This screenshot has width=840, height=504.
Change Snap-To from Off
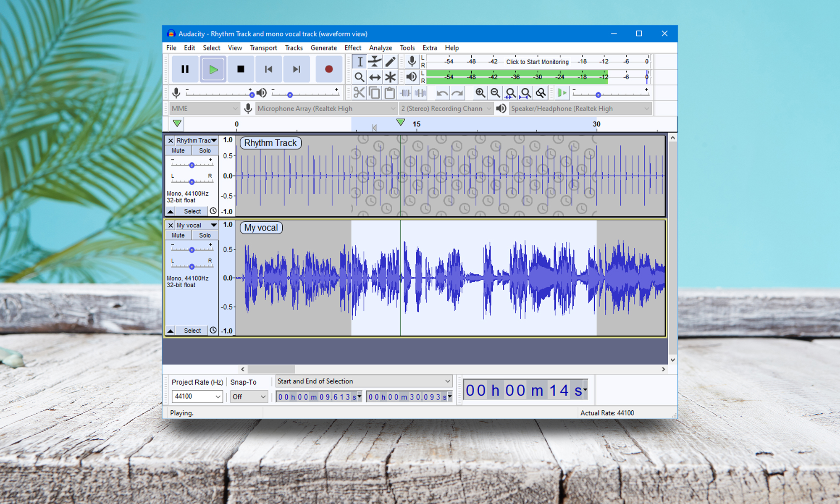249,396
